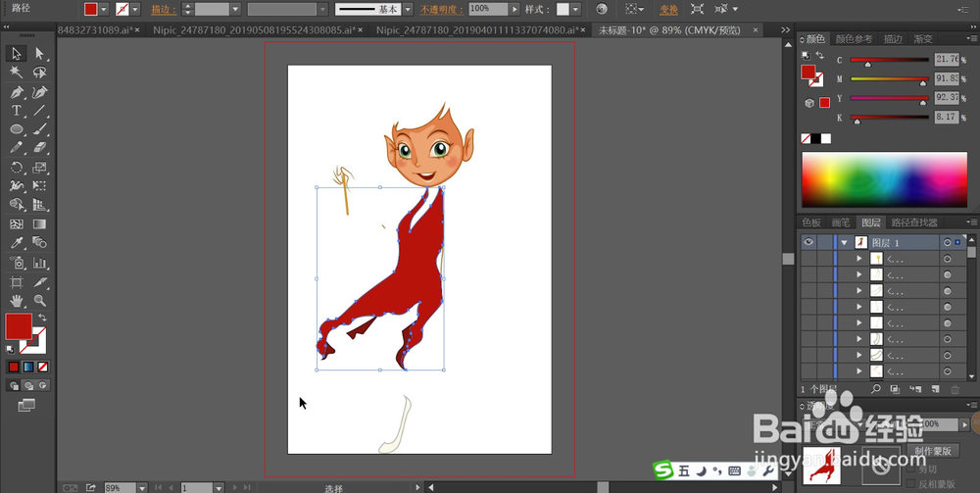This screenshot has width=980, height=493.
Task: Select the Paintbrush tool
Action: [x=39, y=129]
